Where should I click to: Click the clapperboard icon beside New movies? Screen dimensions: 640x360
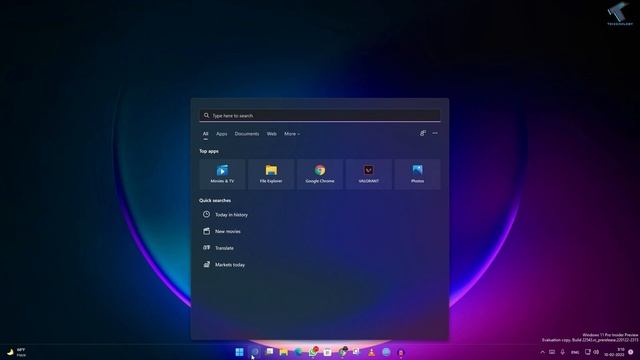(x=207, y=231)
